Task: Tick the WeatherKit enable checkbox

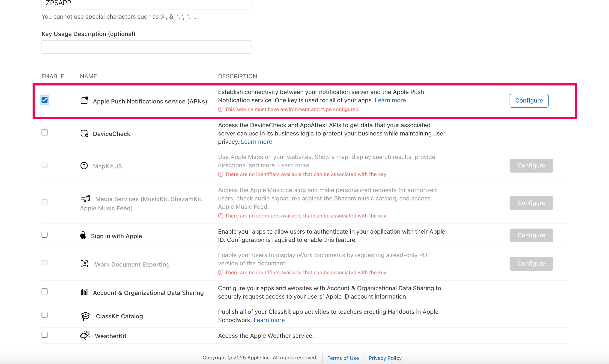Action: coord(45,335)
